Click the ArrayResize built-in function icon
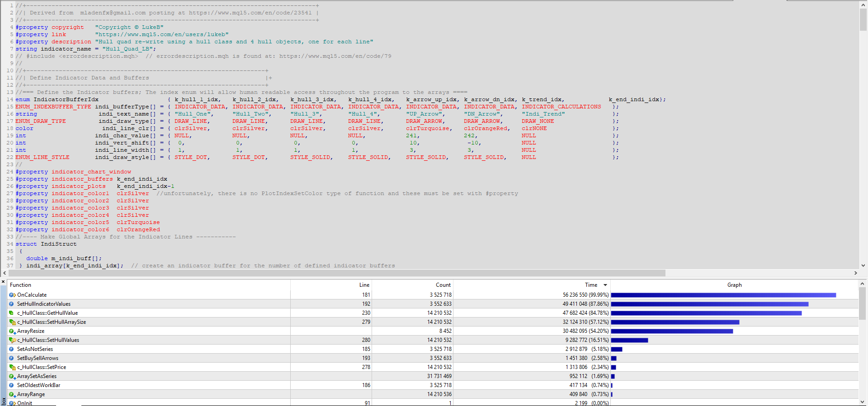This screenshot has height=406, width=868. (x=12, y=331)
